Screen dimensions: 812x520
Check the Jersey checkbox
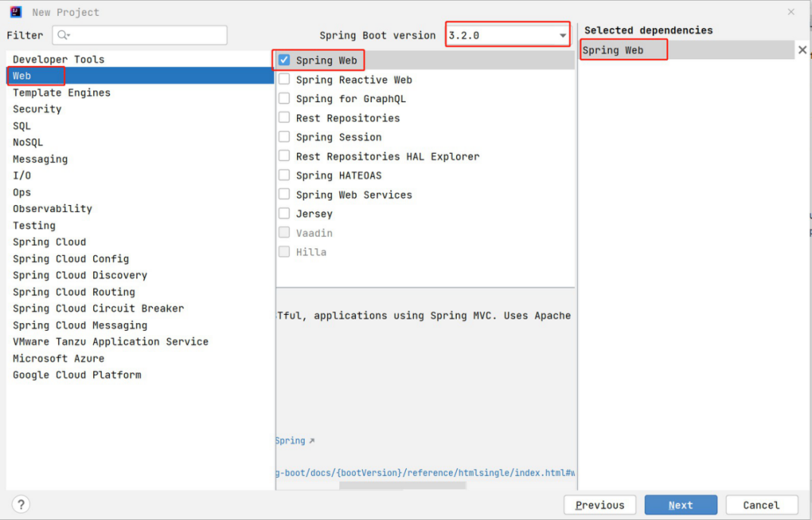point(284,213)
